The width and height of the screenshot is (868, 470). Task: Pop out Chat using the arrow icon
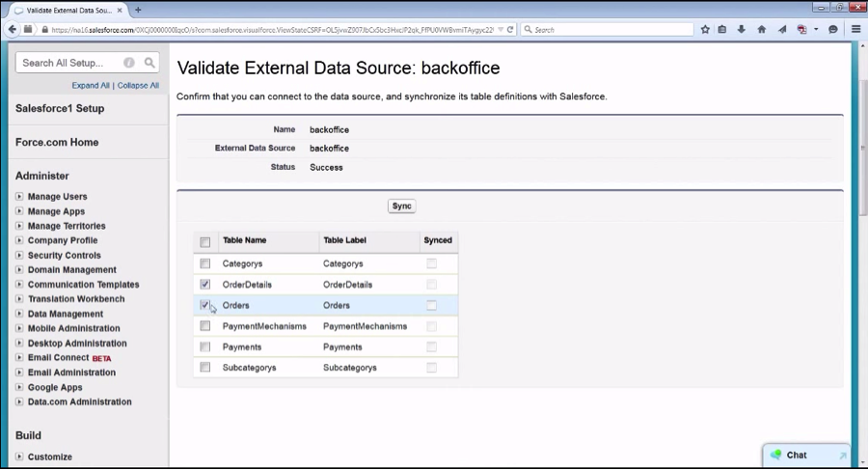pyautogui.click(x=843, y=456)
